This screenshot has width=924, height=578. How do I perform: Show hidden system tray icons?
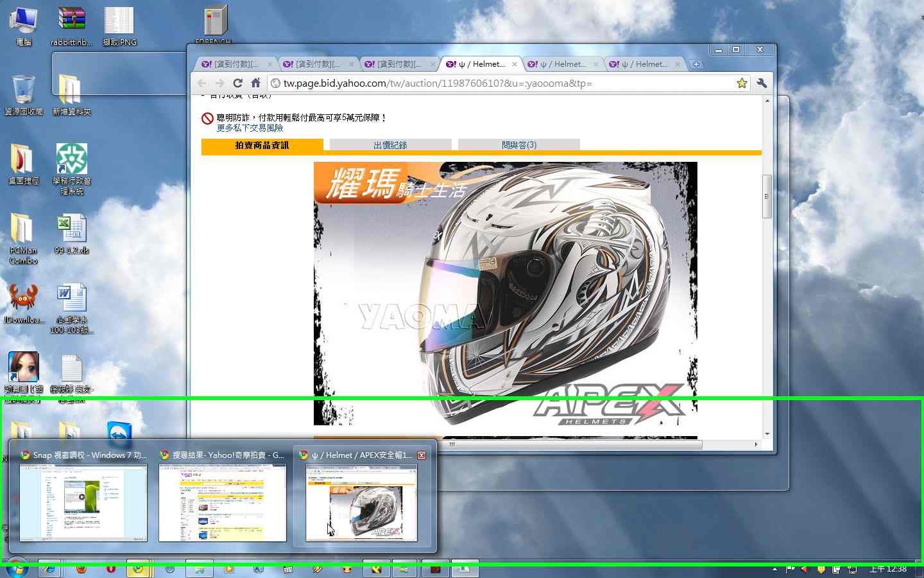pyautogui.click(x=774, y=569)
